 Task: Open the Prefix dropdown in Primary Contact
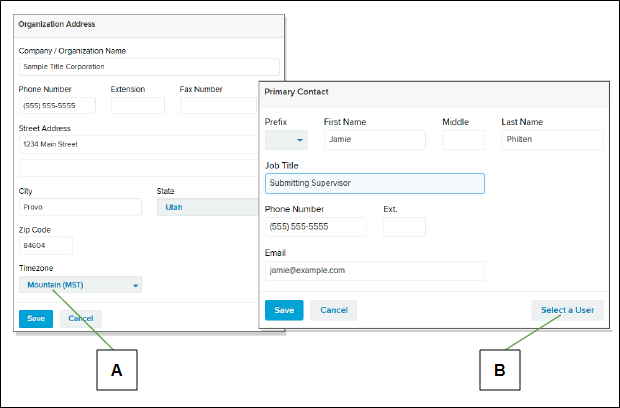[x=286, y=140]
